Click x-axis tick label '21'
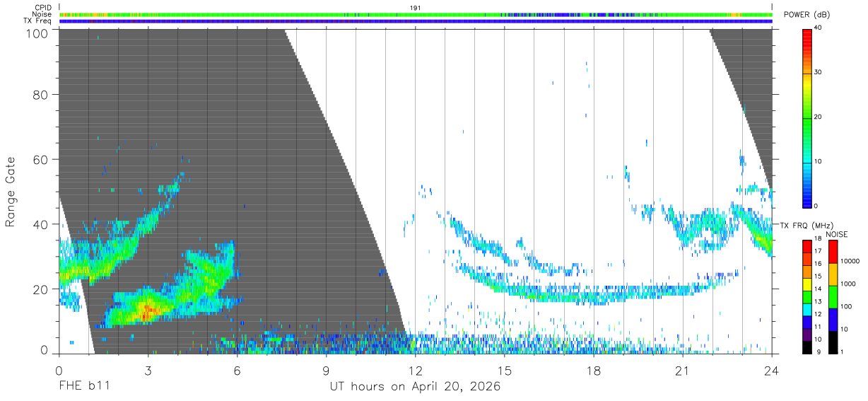 [683, 371]
